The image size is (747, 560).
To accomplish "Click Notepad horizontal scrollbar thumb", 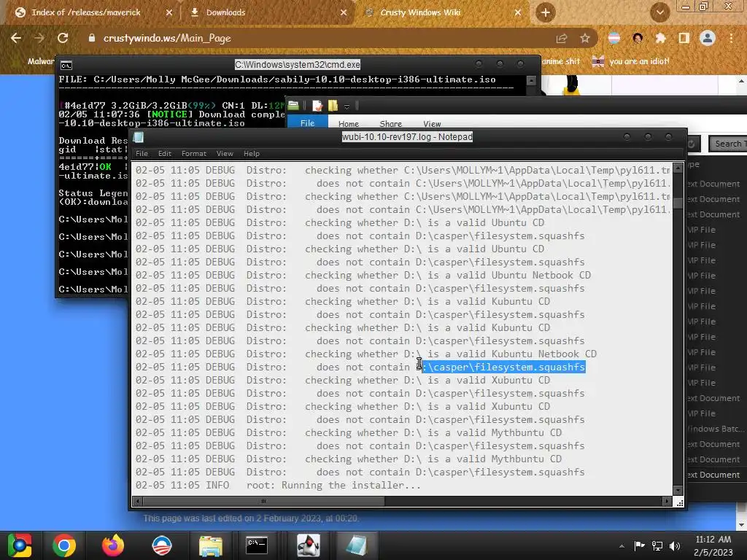I will click(x=263, y=501).
